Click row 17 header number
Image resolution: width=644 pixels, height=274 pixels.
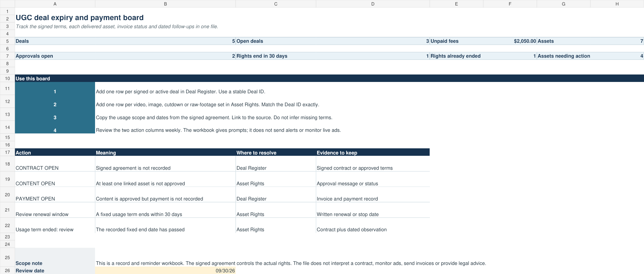(x=7, y=152)
